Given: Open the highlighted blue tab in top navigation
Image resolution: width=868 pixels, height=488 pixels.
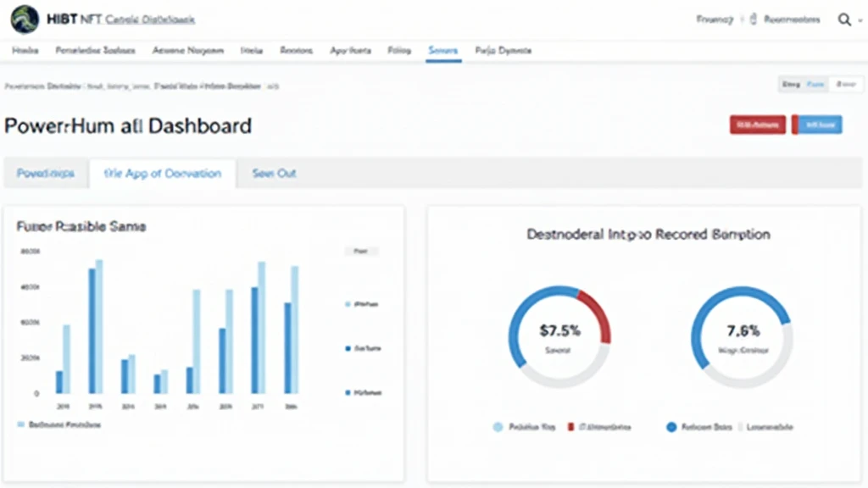Looking at the screenshot, I should tap(442, 51).
